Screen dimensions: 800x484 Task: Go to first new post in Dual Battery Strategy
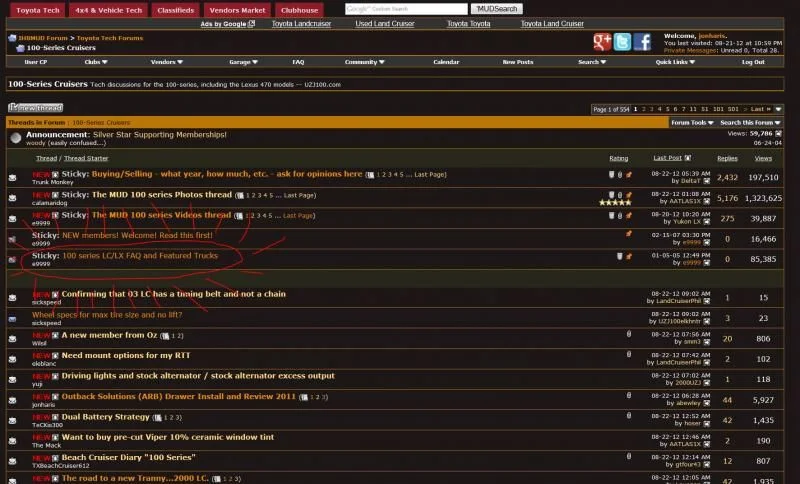[x=55, y=417]
